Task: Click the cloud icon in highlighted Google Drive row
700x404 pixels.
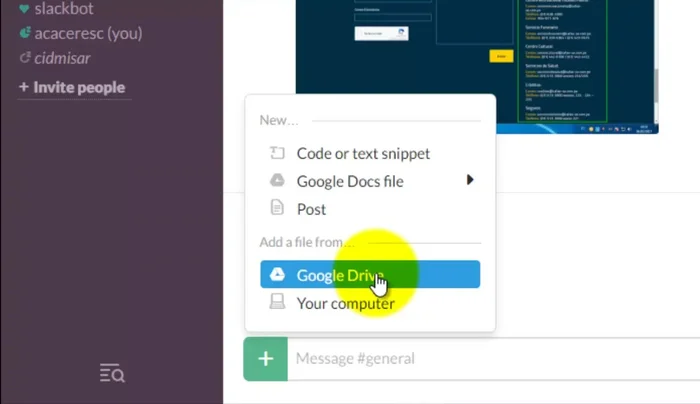Action: tap(278, 275)
